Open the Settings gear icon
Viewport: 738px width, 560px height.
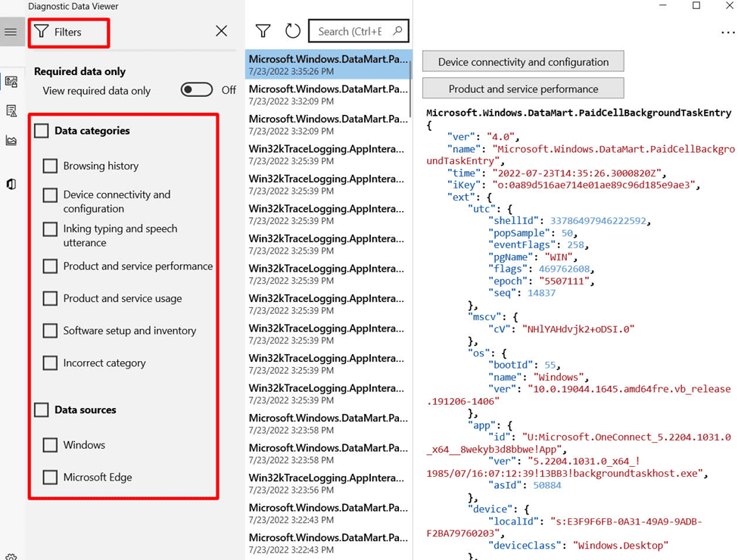(11, 557)
